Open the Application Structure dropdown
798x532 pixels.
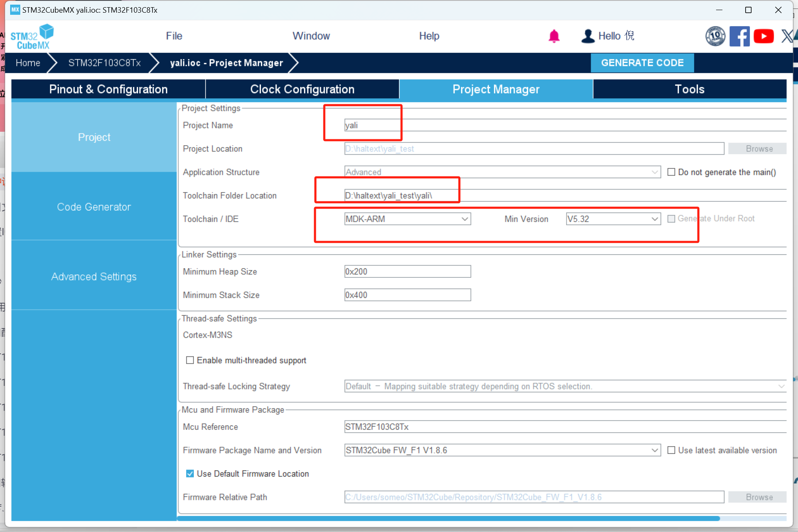coord(502,172)
